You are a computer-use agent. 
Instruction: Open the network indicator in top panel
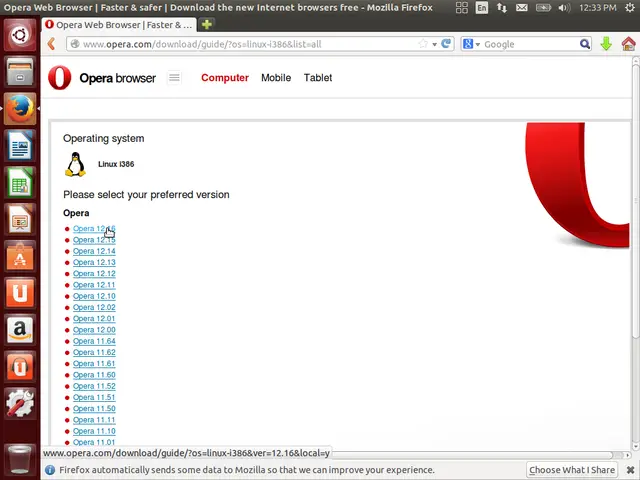click(x=502, y=8)
